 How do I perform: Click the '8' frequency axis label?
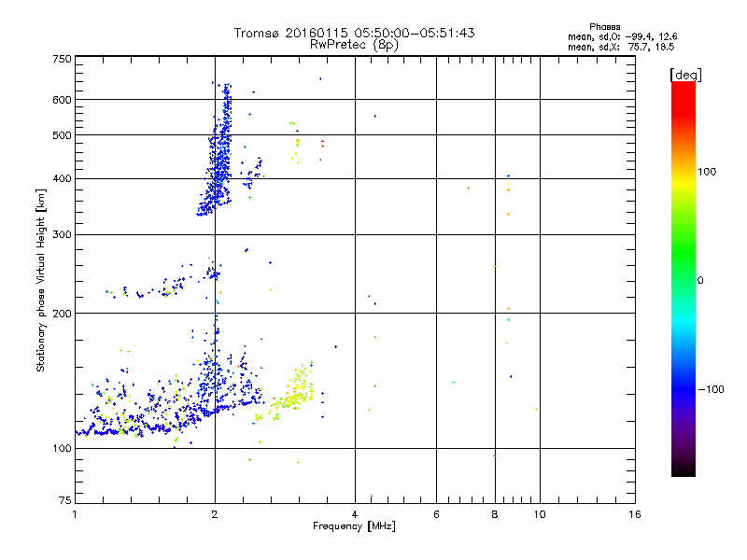click(495, 514)
